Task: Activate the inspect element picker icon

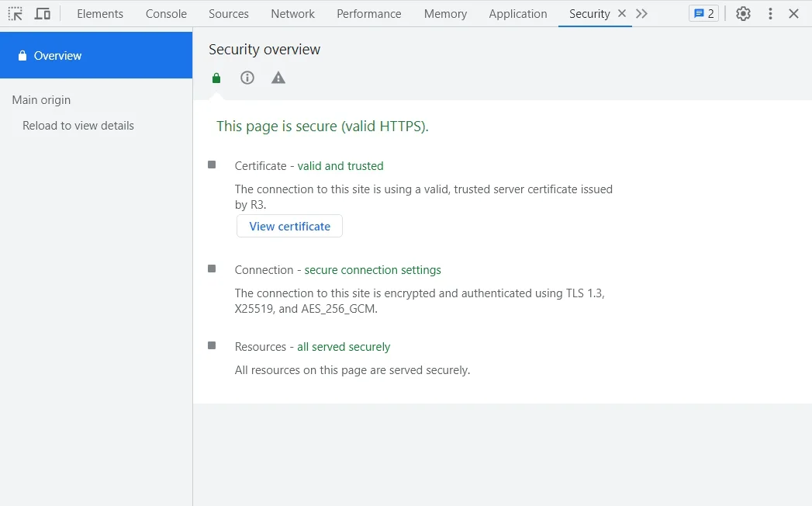Action: tap(16, 14)
